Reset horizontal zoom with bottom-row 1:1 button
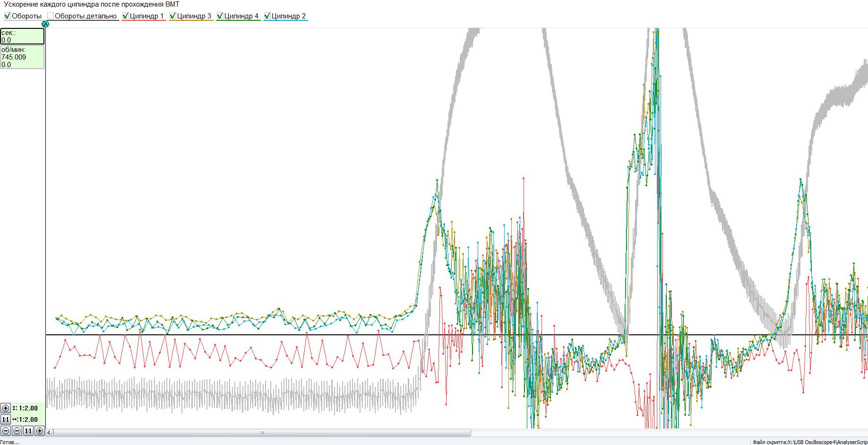This screenshot has height=445, width=868. point(28,431)
